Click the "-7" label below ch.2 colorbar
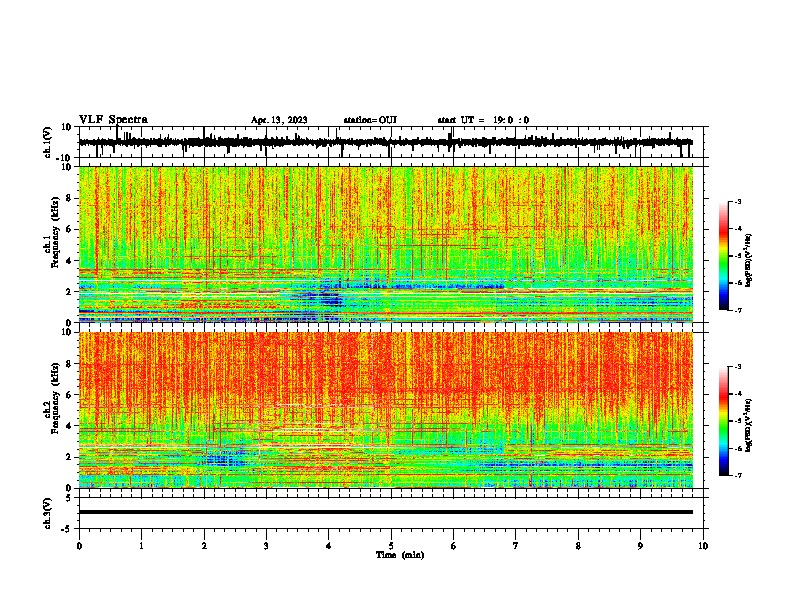Screen dimensions: 792x612 click(x=737, y=475)
